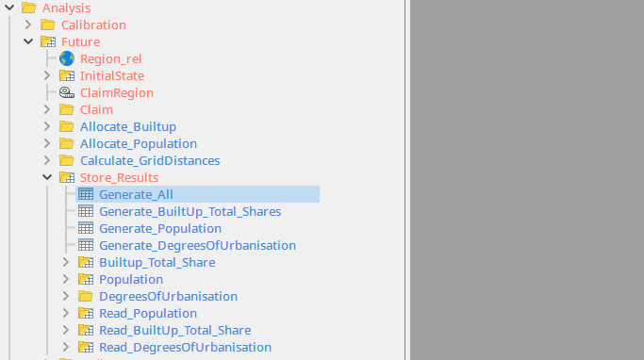Click the Future table-folder icon
644x360 pixels.
pos(48,41)
